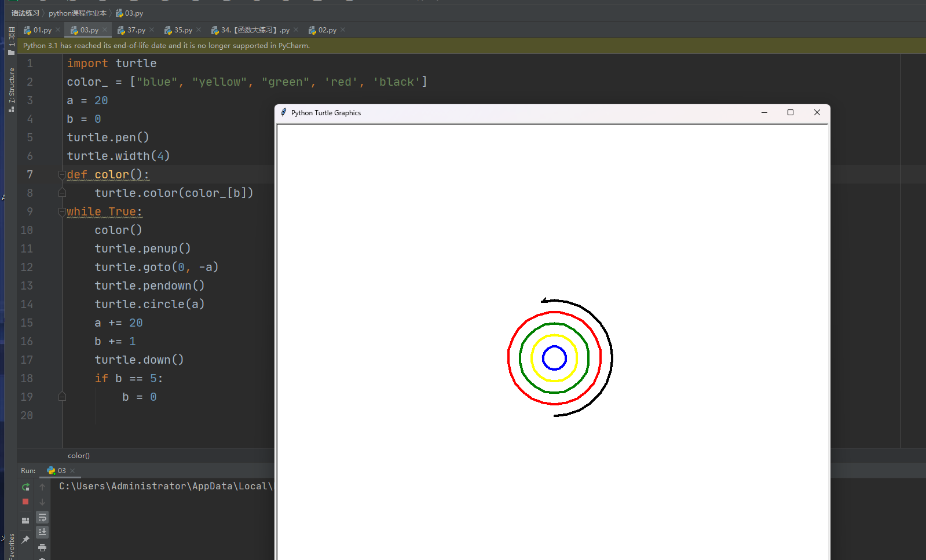Screen dimensions: 926x560
Task: Click line number 7 in gutter
Action: pos(30,174)
